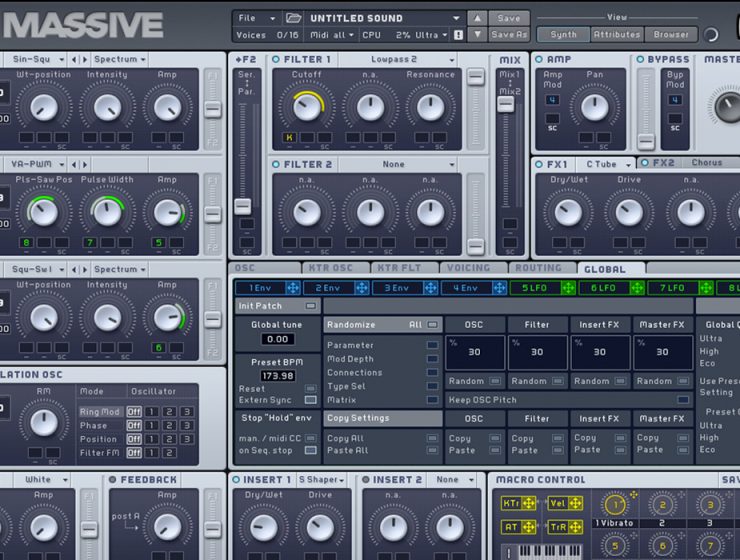This screenshot has width=740, height=560.
Task: Open the Browser view
Action: [671, 34]
